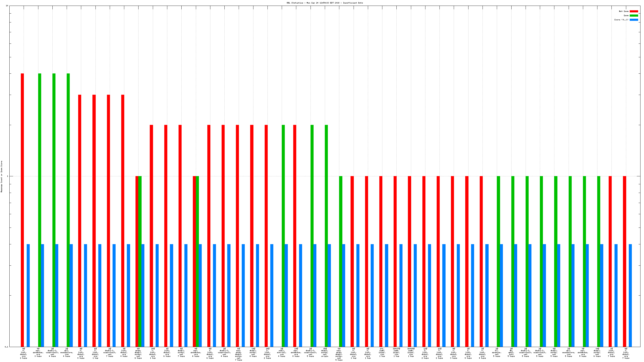Click the y-axis tick label 0.1
Screen dimensions: 644x362
[6, 347]
